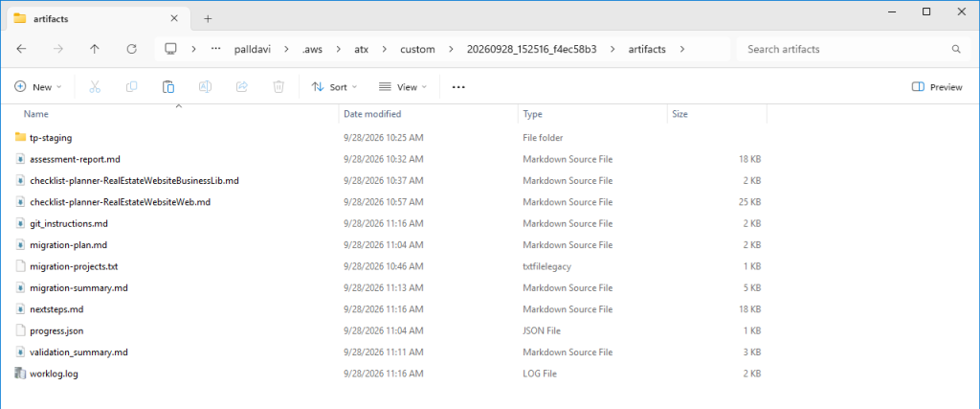Go to atx folder in breadcrumb

pyautogui.click(x=361, y=49)
